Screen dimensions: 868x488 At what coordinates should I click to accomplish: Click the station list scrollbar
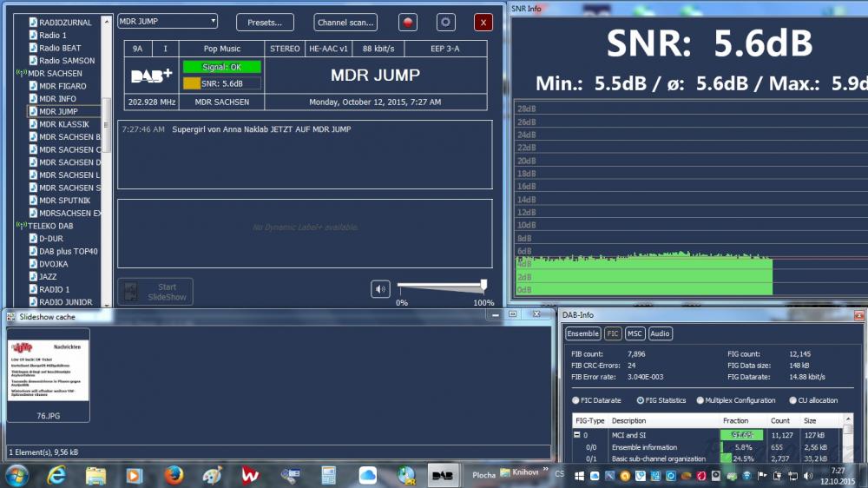106,125
